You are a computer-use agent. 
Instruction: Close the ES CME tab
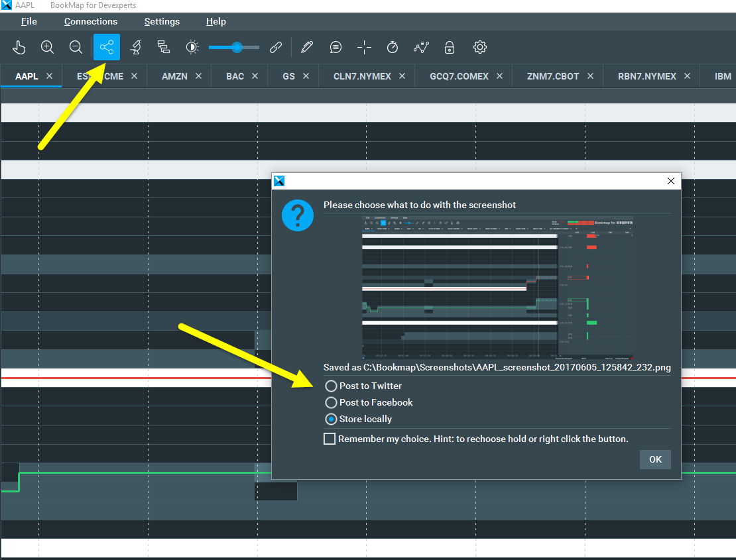pyautogui.click(x=134, y=76)
